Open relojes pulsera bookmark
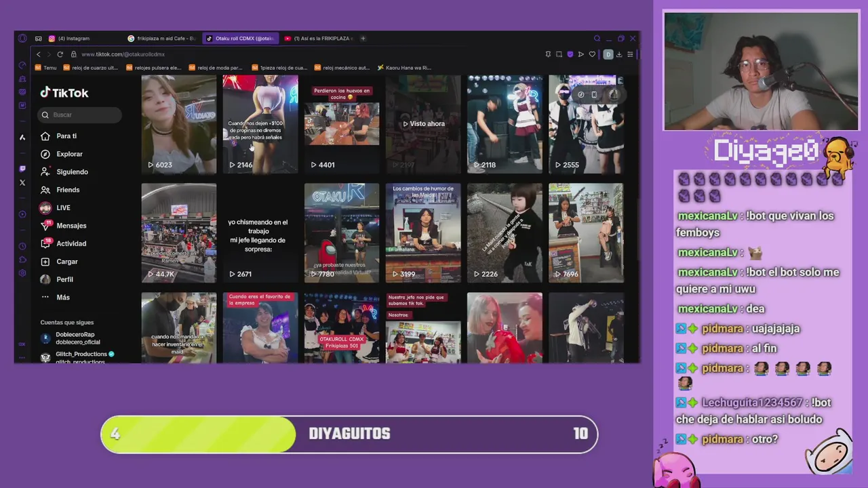 coord(154,68)
